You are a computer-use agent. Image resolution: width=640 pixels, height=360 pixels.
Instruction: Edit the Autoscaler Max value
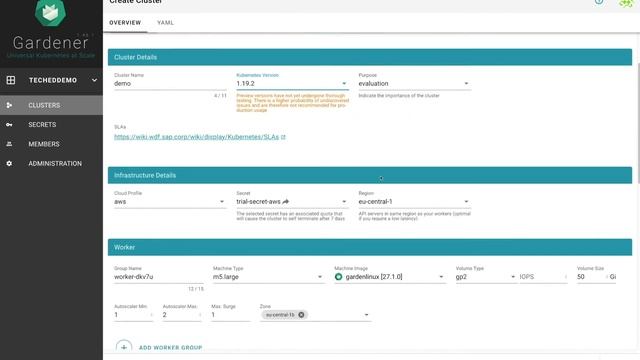182,315
